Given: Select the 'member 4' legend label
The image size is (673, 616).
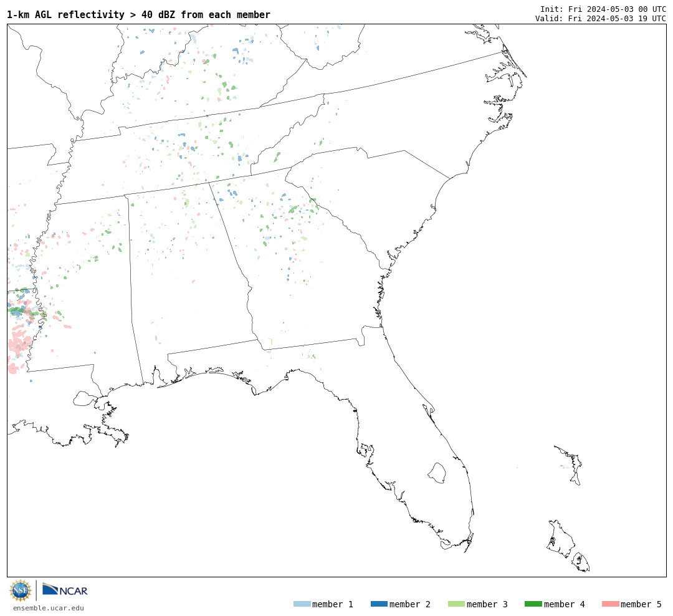Looking at the screenshot, I should 564,604.
